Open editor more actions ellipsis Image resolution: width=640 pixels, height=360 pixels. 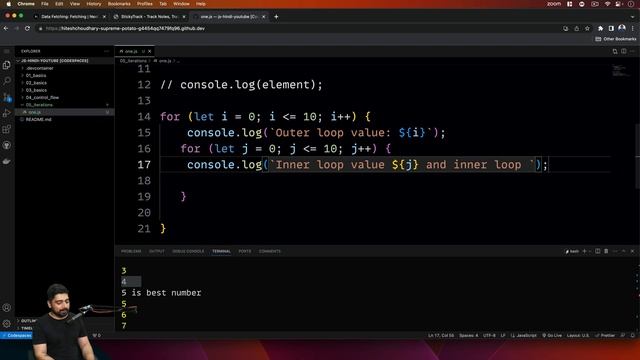pos(632,51)
